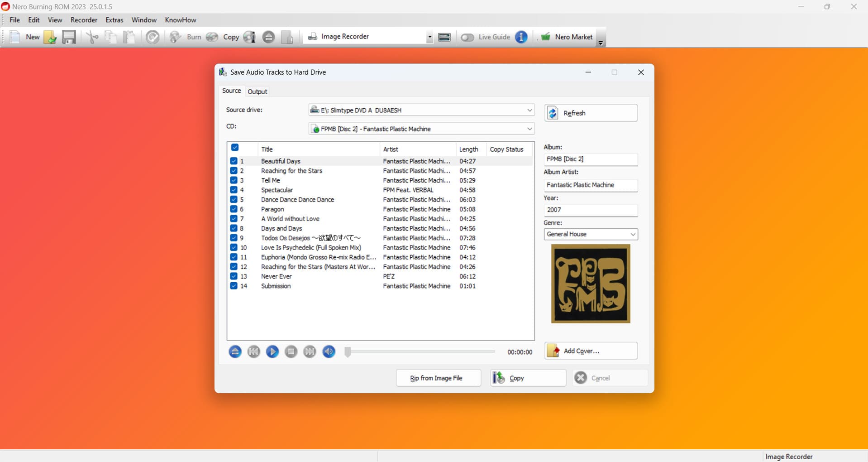868x462 pixels.
Task: Skip to the next track icon
Action: point(310,351)
